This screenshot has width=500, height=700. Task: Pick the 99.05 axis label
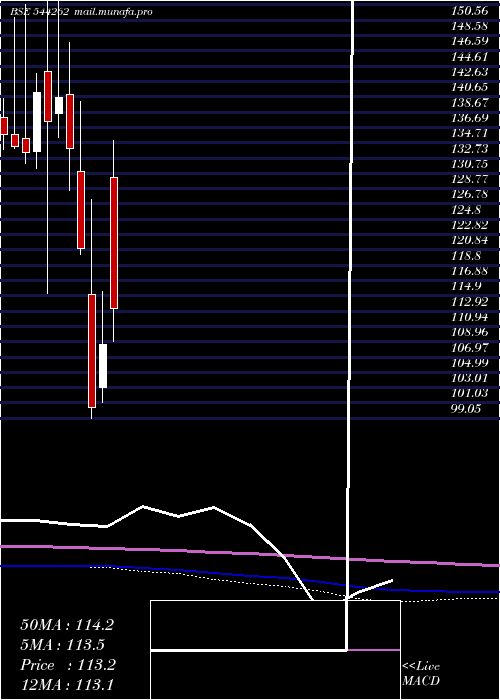coord(466,408)
